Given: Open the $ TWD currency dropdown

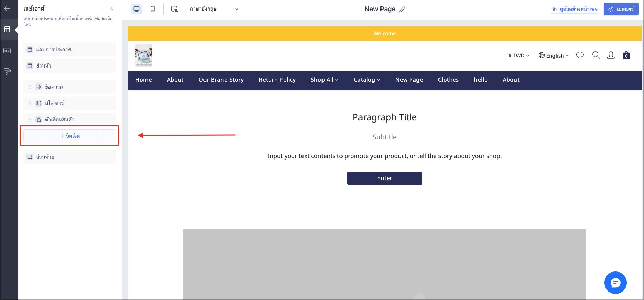Looking at the screenshot, I should coord(519,56).
